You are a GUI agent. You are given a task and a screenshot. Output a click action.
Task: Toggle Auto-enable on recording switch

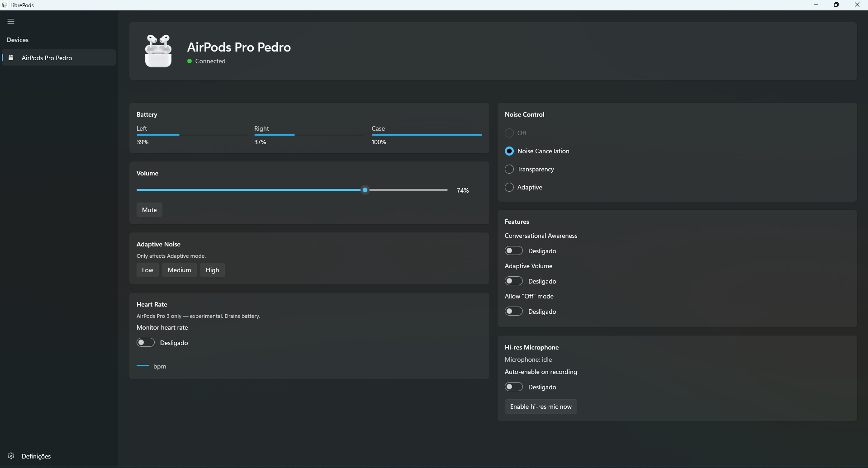click(514, 387)
